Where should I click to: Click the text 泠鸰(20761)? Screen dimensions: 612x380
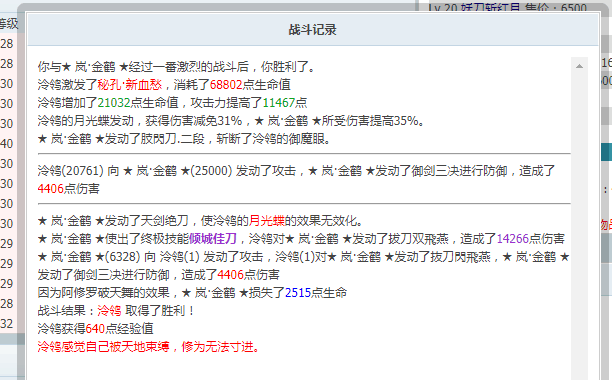[x=71, y=170]
